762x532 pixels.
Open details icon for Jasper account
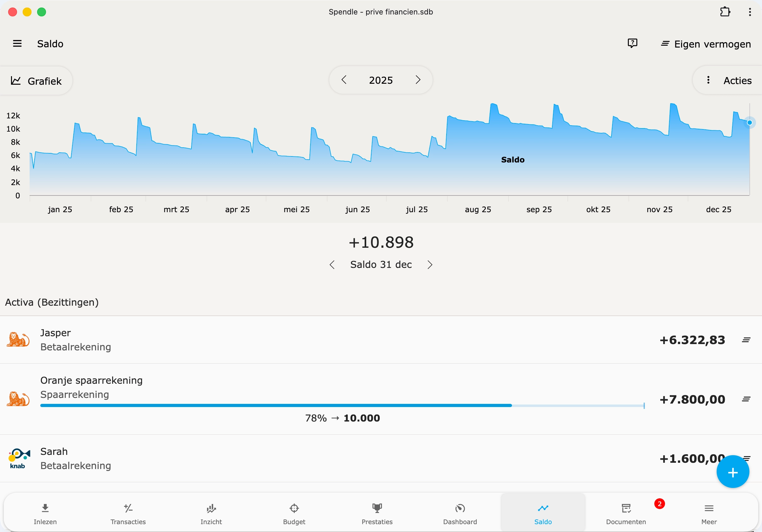(746, 340)
